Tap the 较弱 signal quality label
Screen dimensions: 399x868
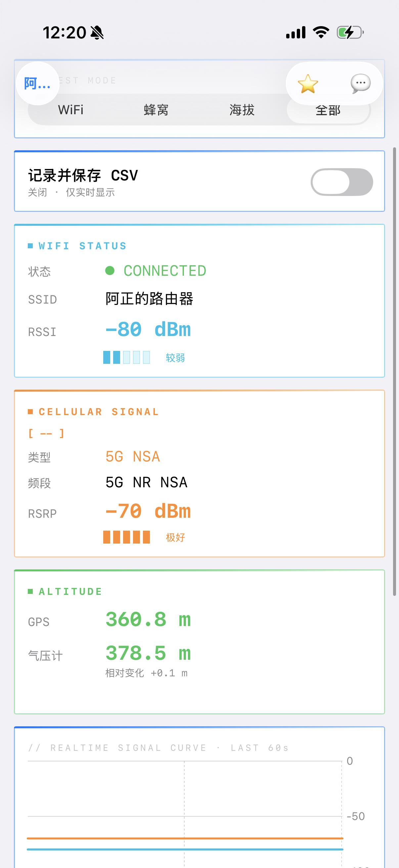[175, 358]
